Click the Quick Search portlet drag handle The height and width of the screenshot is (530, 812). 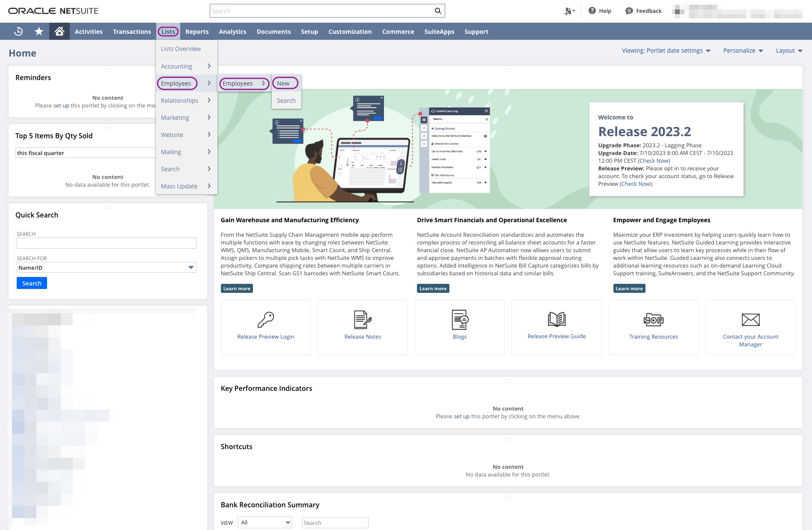[x=108, y=207]
